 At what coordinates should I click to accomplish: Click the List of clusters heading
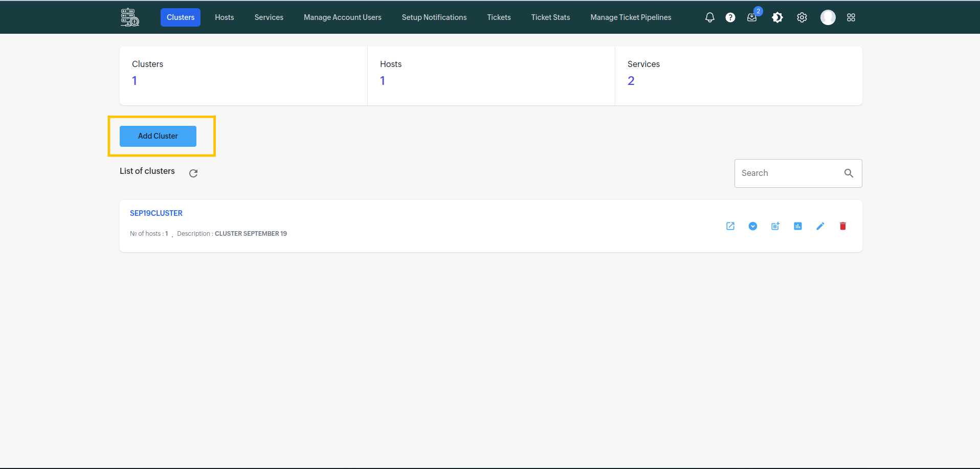147,171
